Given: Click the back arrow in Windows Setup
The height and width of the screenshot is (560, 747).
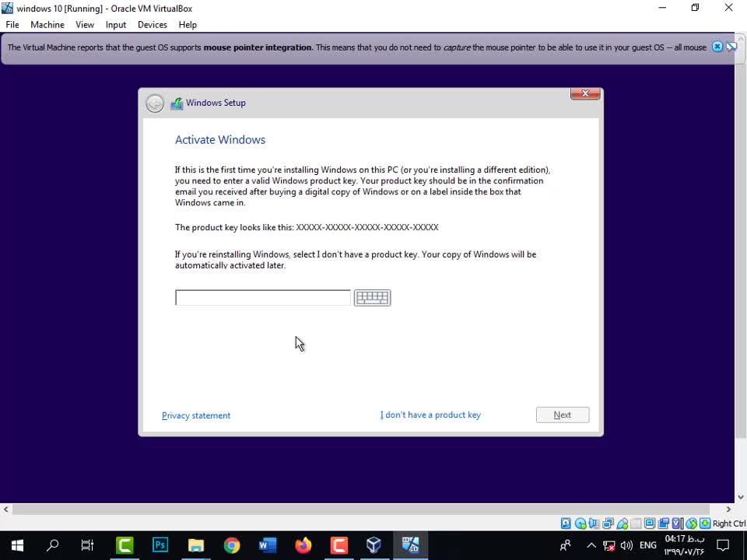Looking at the screenshot, I should click(155, 103).
